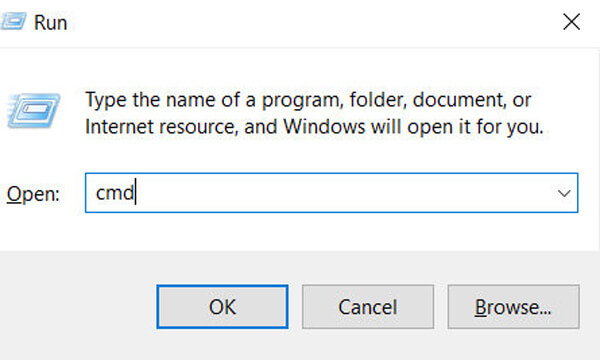The image size is (600, 360).
Task: Expand the Open field dropdown arrow
Action: pos(564,193)
